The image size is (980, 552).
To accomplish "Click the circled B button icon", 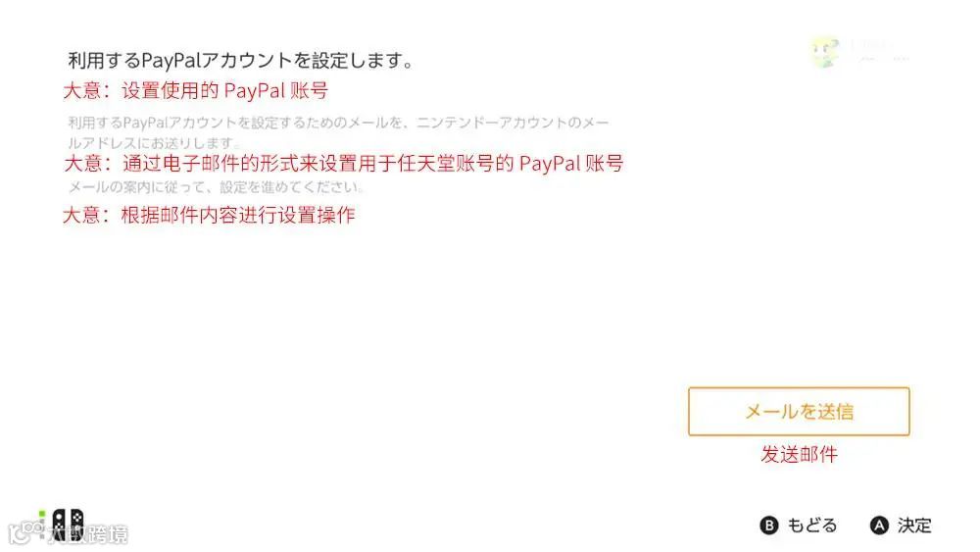I will click(x=768, y=526).
